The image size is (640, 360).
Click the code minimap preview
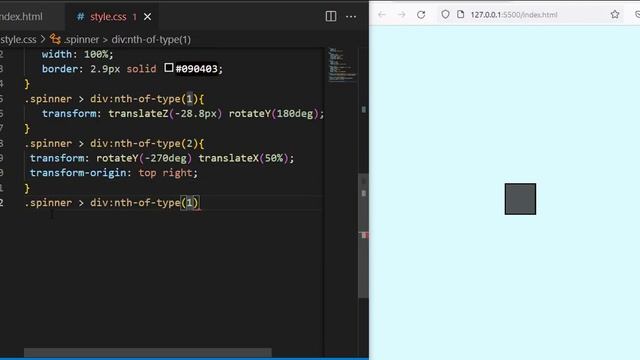342,65
